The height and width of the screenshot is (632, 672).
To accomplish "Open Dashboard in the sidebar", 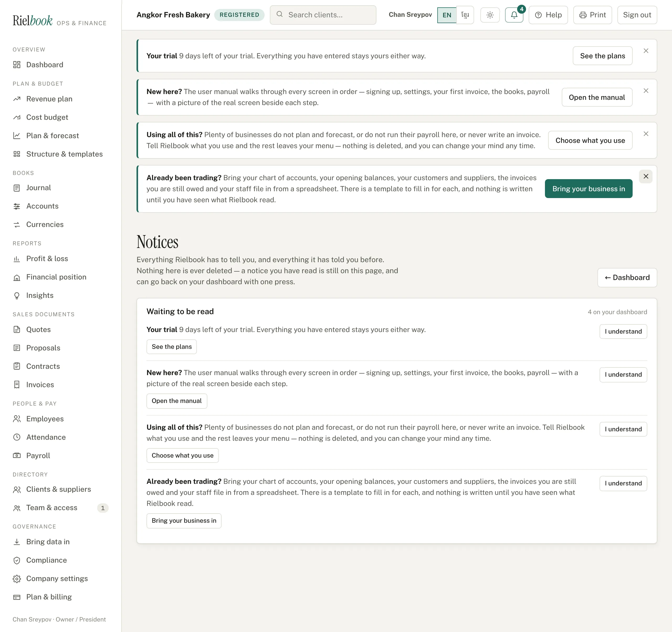I will 61,65.
